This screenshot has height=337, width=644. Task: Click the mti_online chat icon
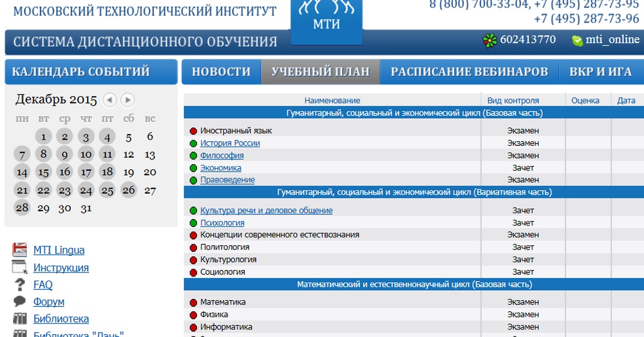577,40
